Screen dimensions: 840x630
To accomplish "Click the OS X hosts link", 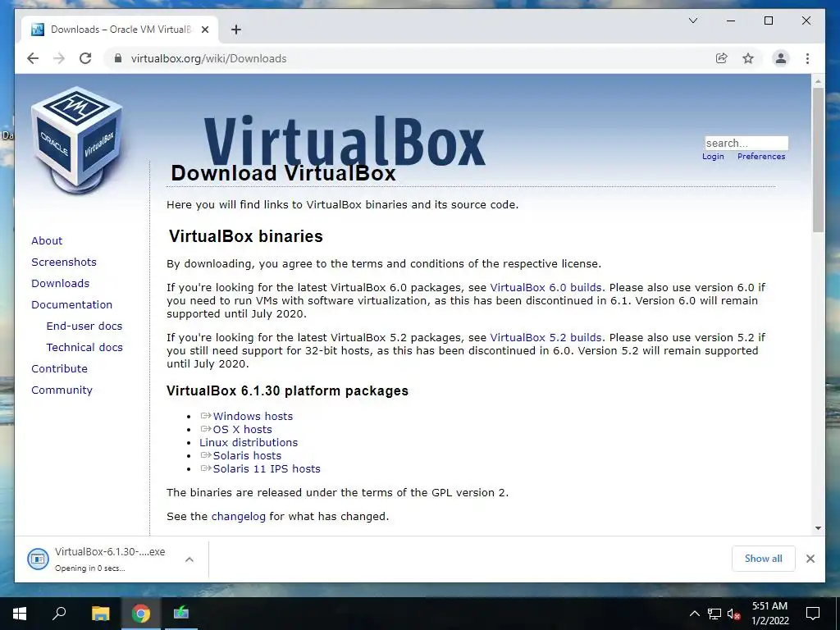I will coord(242,429).
